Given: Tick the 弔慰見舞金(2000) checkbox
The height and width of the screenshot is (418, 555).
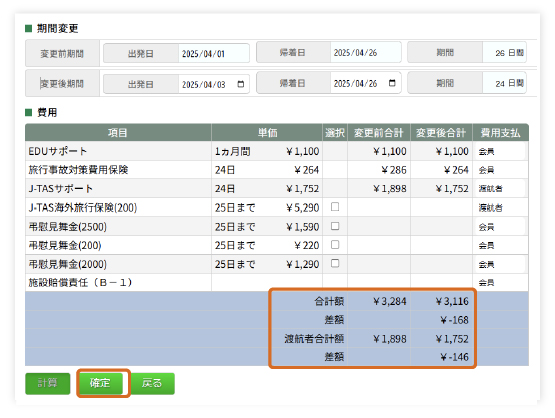Looking at the screenshot, I should coord(335,263).
